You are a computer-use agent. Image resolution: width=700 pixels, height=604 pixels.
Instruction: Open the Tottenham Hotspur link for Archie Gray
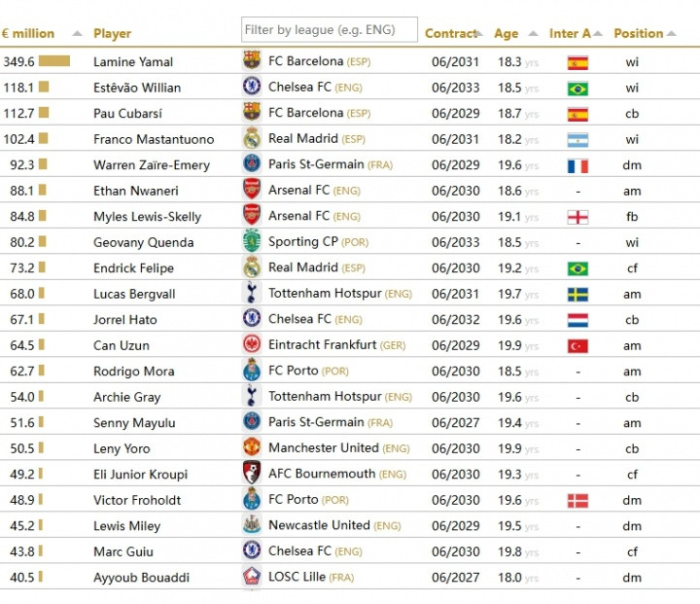[x=325, y=396]
